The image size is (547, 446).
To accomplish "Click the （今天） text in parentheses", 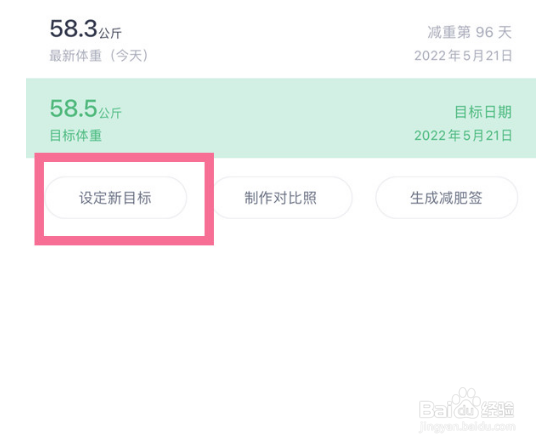I will click(x=128, y=56).
